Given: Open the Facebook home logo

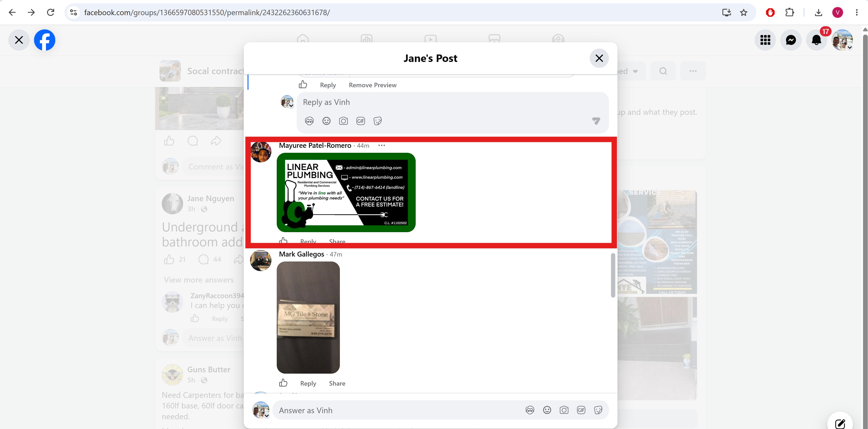Looking at the screenshot, I should tap(45, 40).
